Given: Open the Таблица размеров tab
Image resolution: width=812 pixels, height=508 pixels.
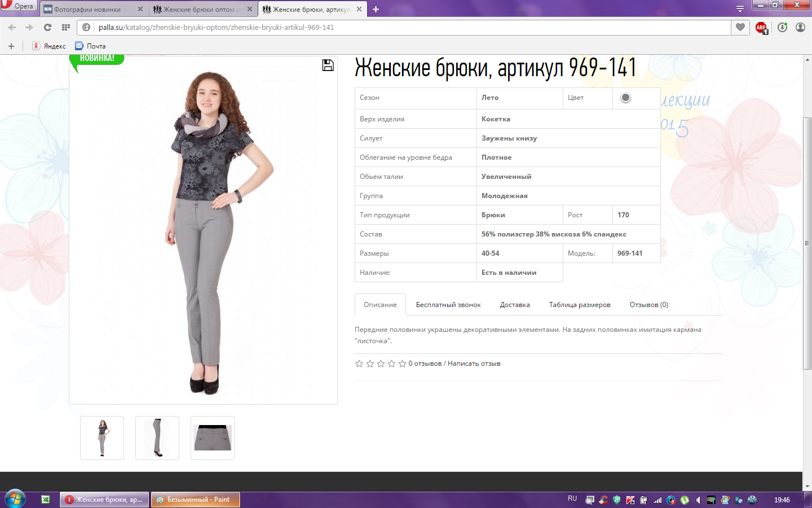Looking at the screenshot, I should pyautogui.click(x=580, y=305).
